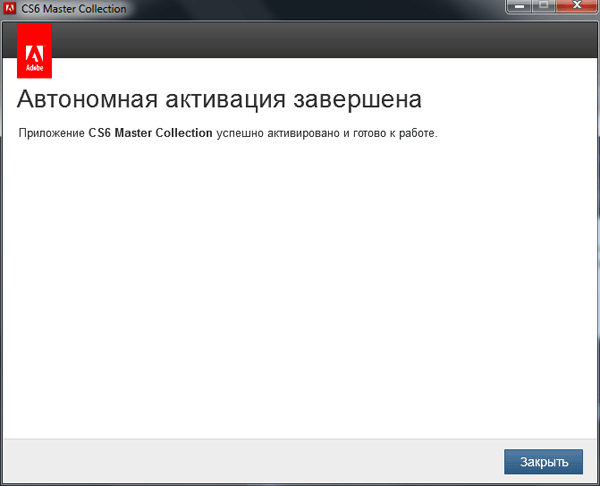The image size is (600, 486).
Task: Click the red Adobe logo
Action: click(x=34, y=51)
